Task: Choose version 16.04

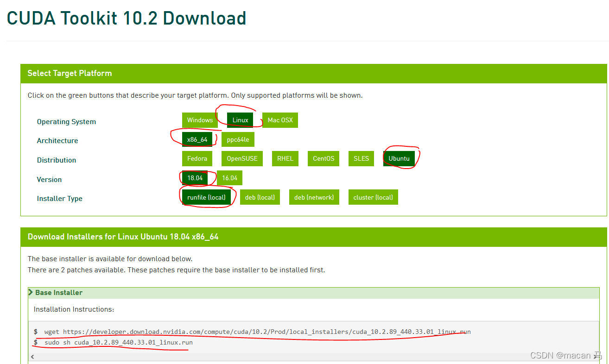Action: pos(229,178)
